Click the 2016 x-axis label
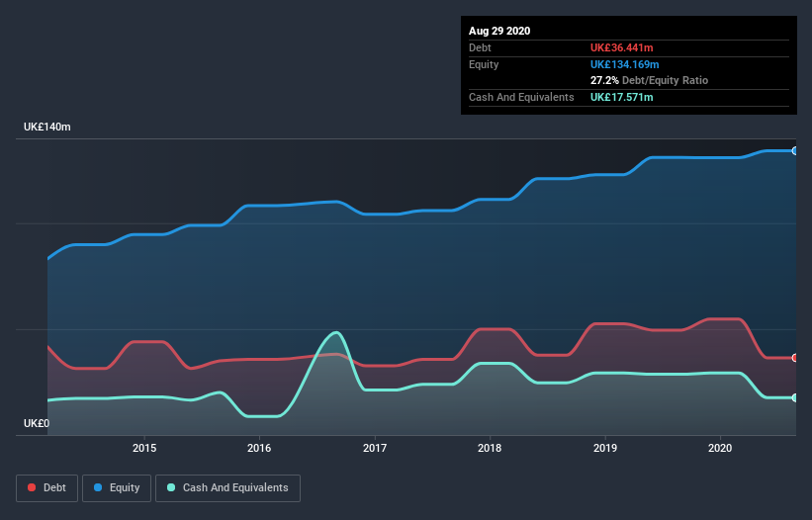 point(259,448)
